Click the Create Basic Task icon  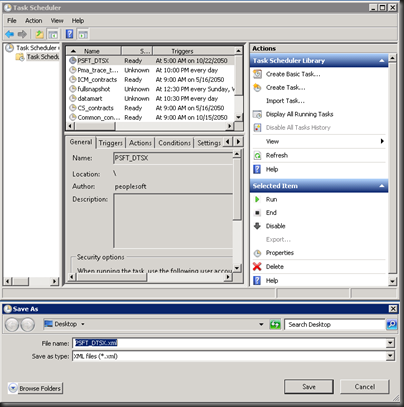click(x=257, y=74)
